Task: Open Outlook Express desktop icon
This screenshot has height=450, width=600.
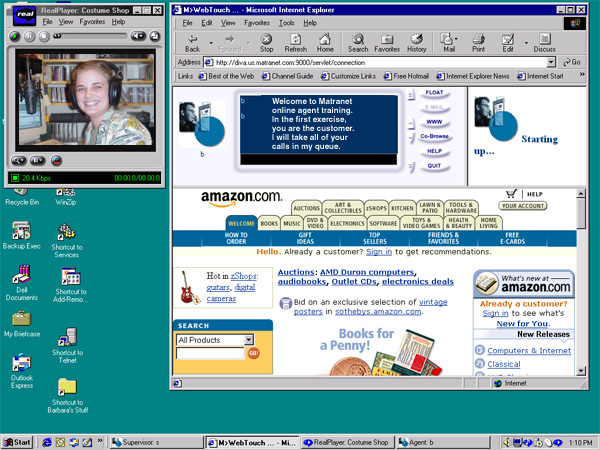Action: 21,371
